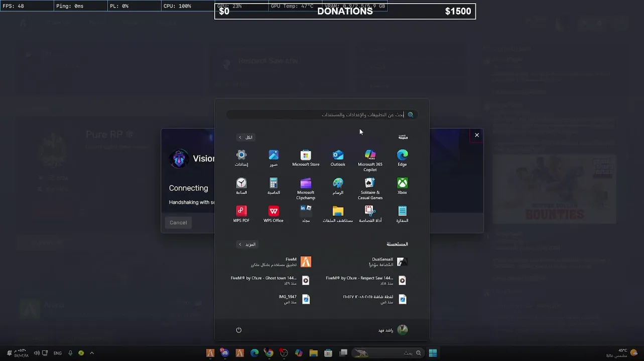Open FiveM taskbar icon between Discord and Edge

239,353
